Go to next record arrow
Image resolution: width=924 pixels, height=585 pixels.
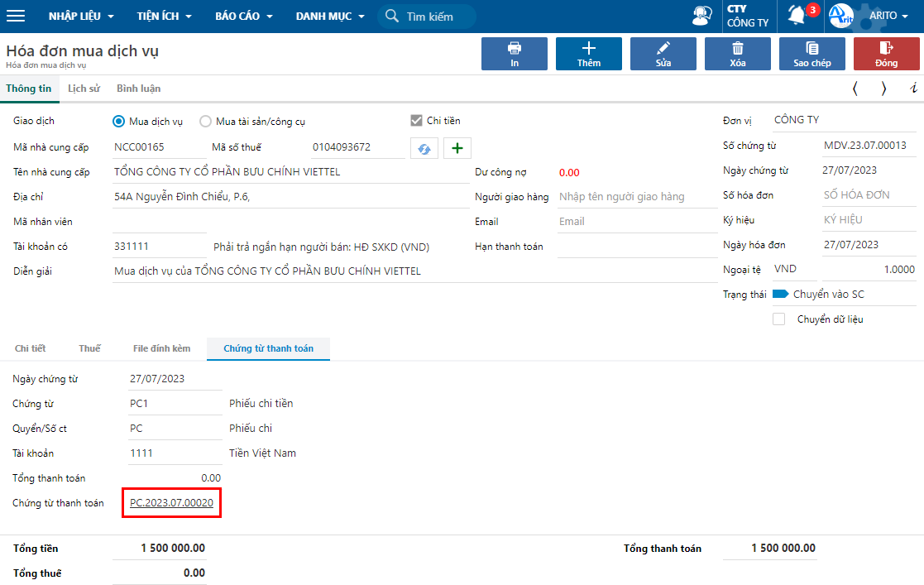pyautogui.click(x=883, y=89)
